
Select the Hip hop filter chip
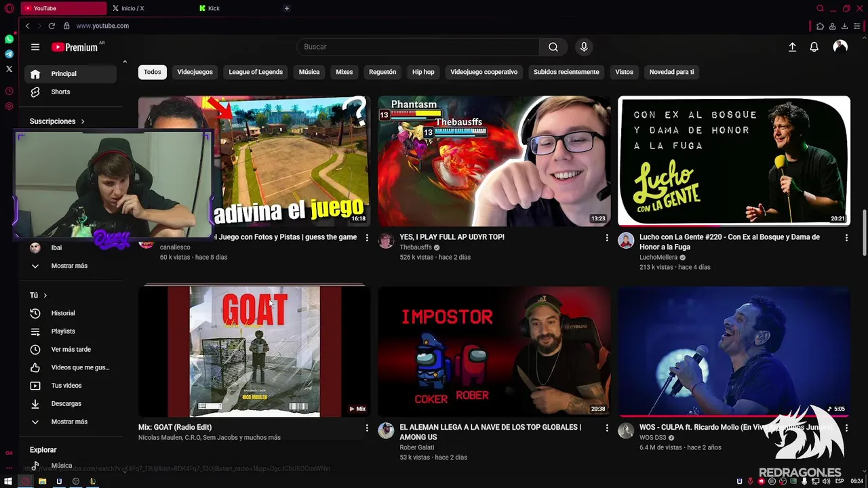click(x=423, y=72)
